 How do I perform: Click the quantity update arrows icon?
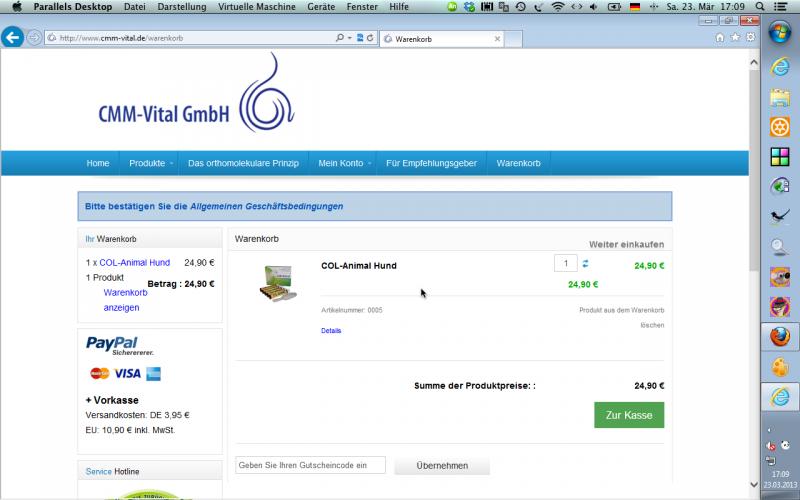pyautogui.click(x=586, y=264)
